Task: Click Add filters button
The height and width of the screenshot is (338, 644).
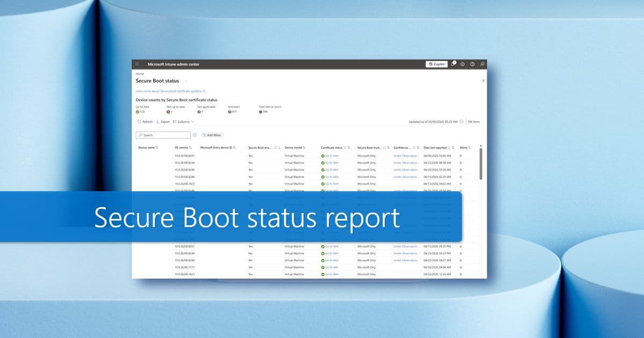Action: click(x=212, y=135)
